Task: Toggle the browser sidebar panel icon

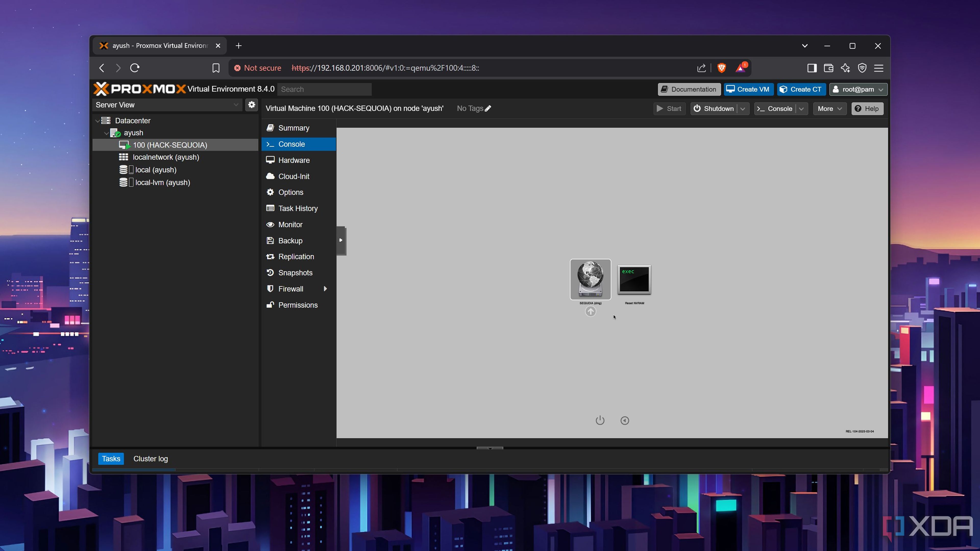Action: click(812, 68)
